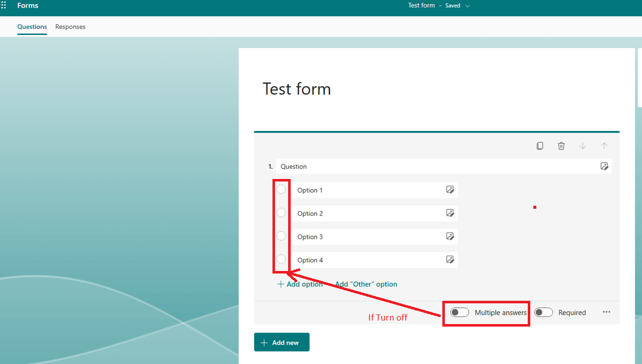The image size is (642, 364).
Task: Open the question's more settings ellipsis menu
Action: pos(606,312)
